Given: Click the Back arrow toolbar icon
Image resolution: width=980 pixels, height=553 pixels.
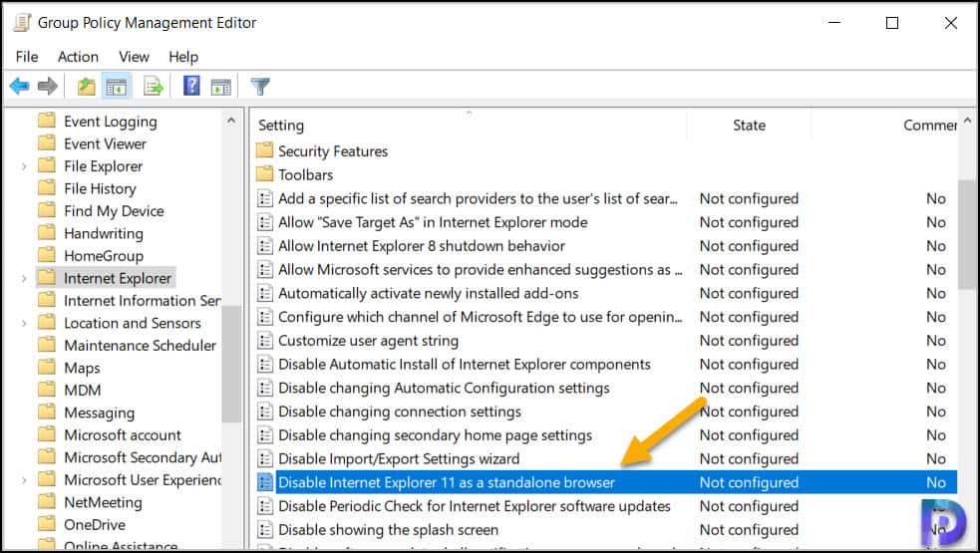Looking at the screenshot, I should 19,87.
